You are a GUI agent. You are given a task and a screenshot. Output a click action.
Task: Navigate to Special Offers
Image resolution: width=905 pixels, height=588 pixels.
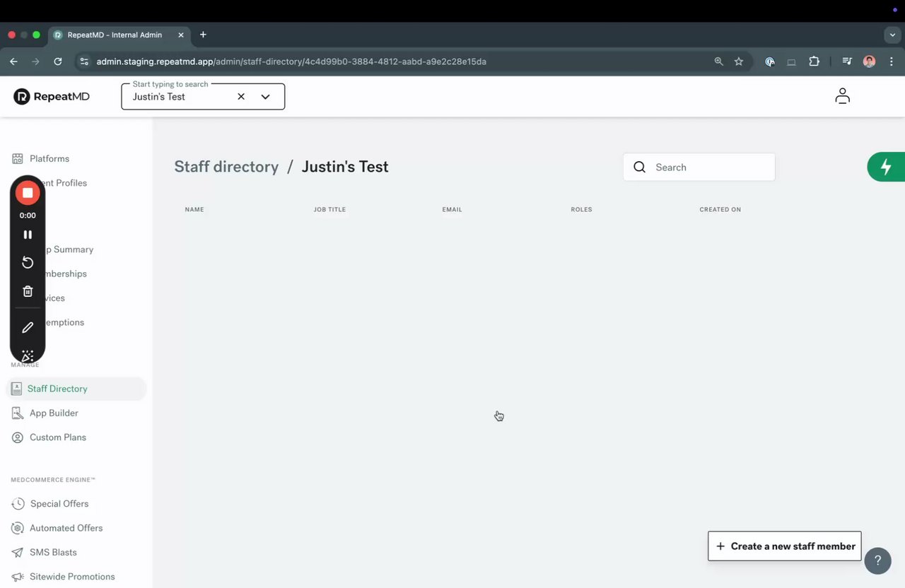[59, 504]
